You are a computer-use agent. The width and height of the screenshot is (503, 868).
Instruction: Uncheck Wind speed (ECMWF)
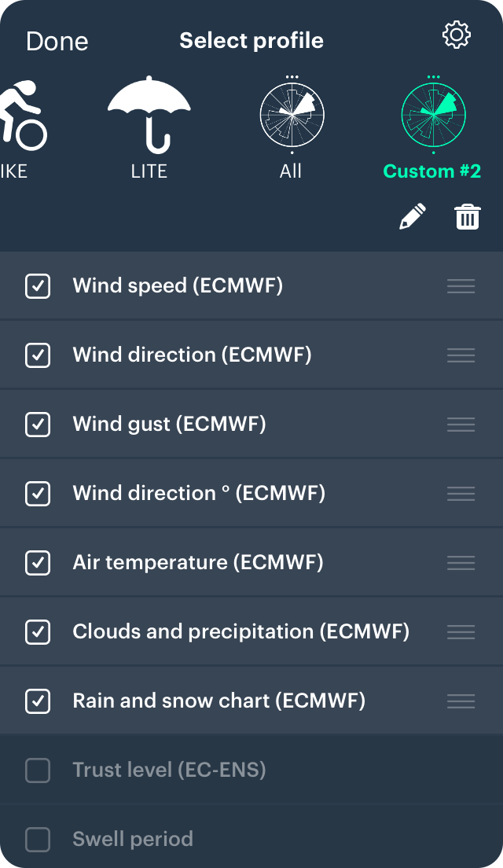coord(37,285)
